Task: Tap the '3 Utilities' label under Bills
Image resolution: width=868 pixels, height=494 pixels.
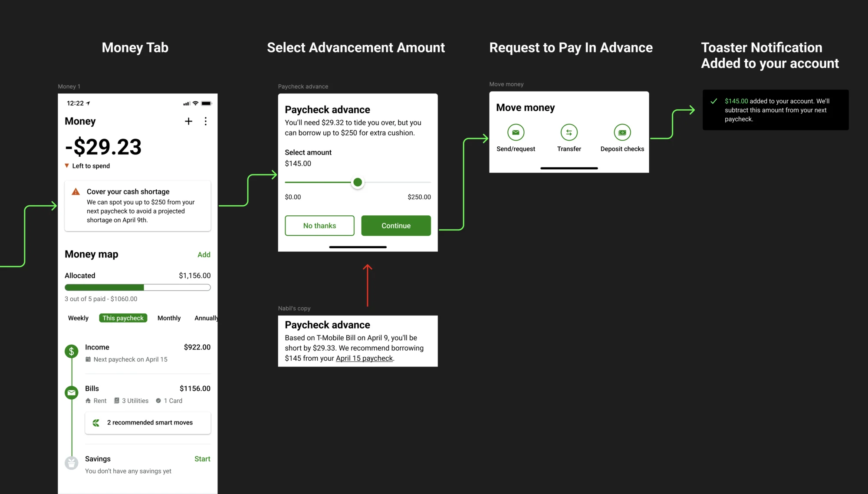Action: (x=135, y=401)
